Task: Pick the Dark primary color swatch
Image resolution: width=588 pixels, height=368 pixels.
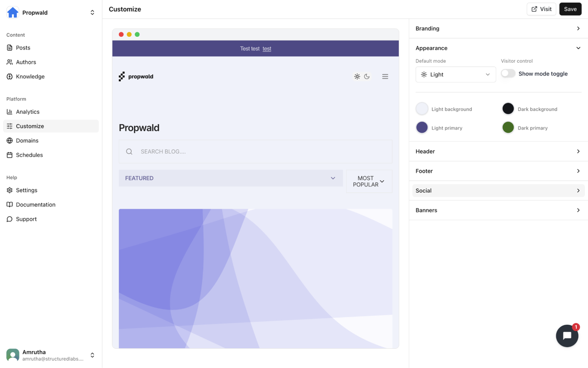Action: (x=508, y=128)
